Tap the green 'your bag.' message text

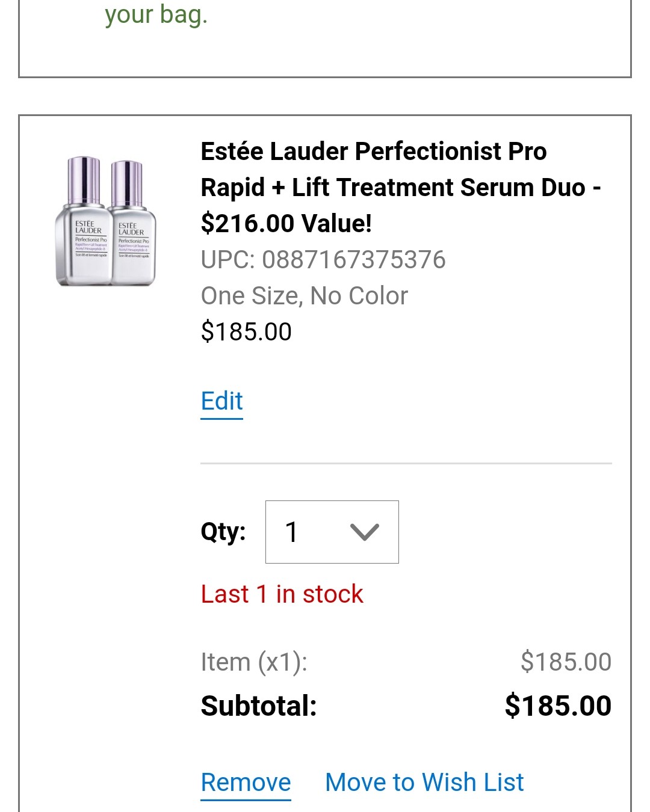tap(156, 14)
